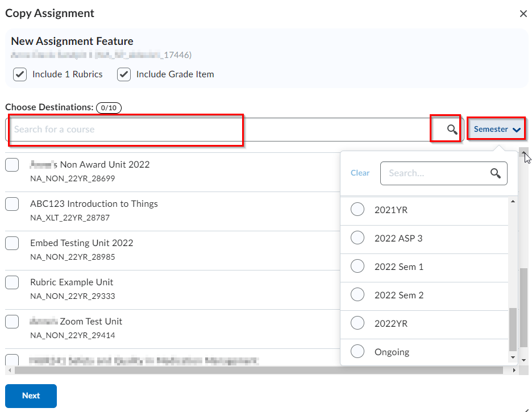
Task: Select the 2022 Sem 2 radio button
Action: pyautogui.click(x=358, y=294)
